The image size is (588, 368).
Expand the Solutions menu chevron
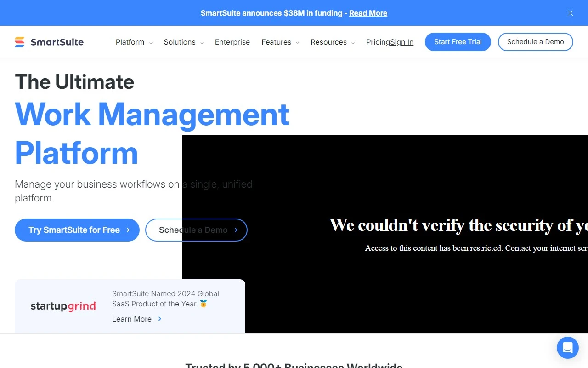[202, 43]
